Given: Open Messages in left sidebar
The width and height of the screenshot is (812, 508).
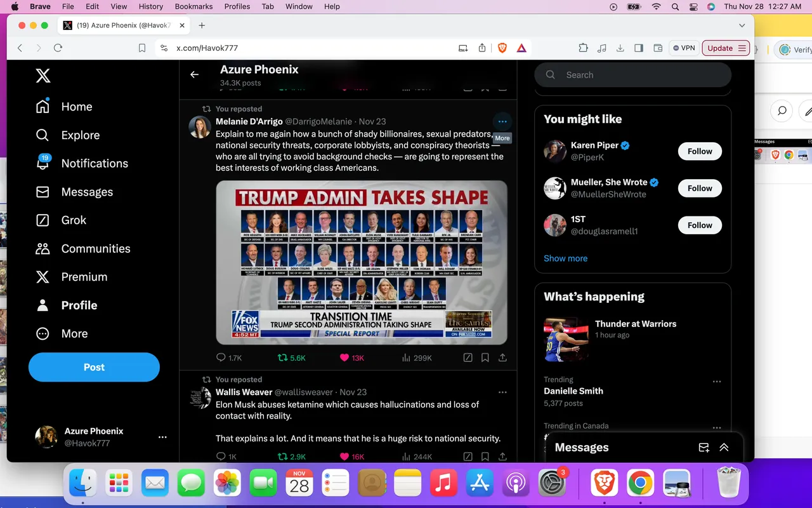Looking at the screenshot, I should click(x=74, y=192).
